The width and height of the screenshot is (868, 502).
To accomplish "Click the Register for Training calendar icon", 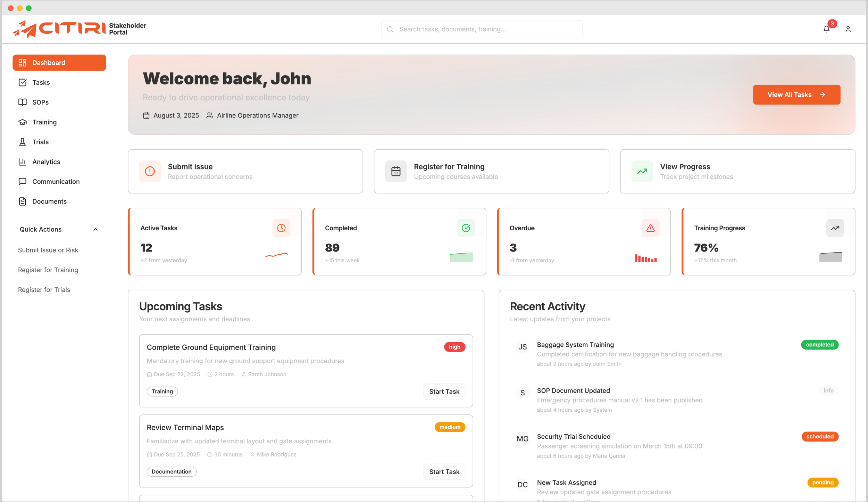I will pyautogui.click(x=396, y=171).
